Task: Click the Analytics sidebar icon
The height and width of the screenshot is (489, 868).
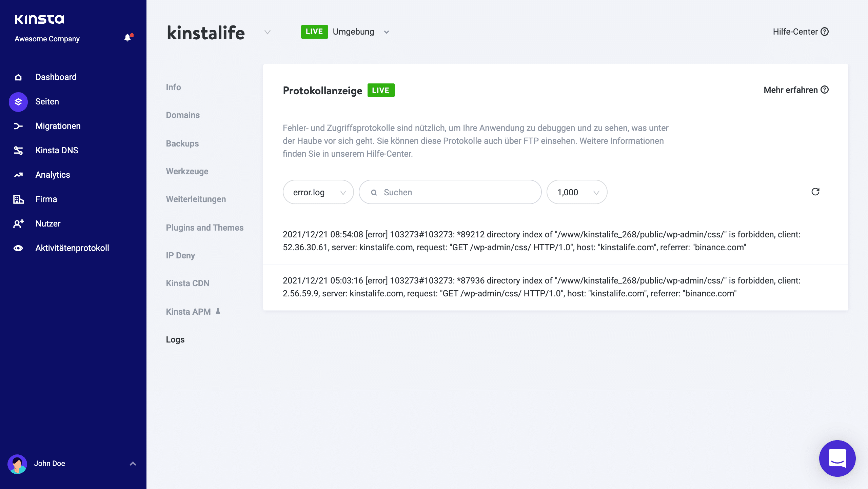Action: tap(18, 174)
